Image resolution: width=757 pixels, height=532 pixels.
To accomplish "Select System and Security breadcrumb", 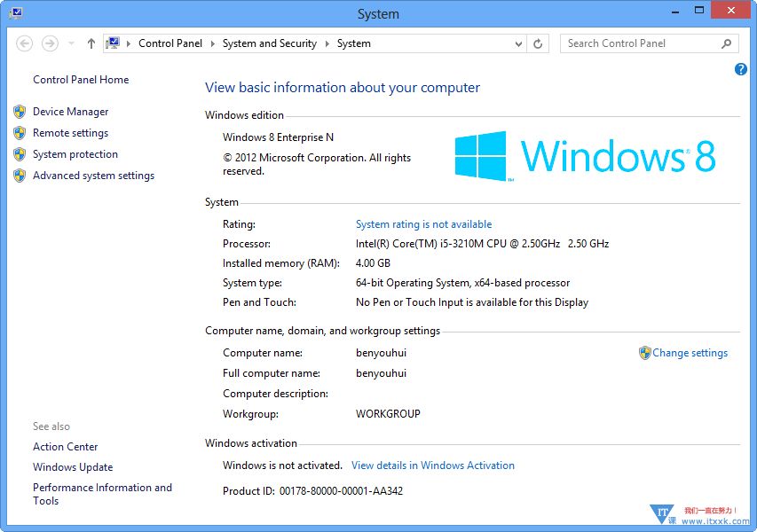I will pyautogui.click(x=270, y=43).
